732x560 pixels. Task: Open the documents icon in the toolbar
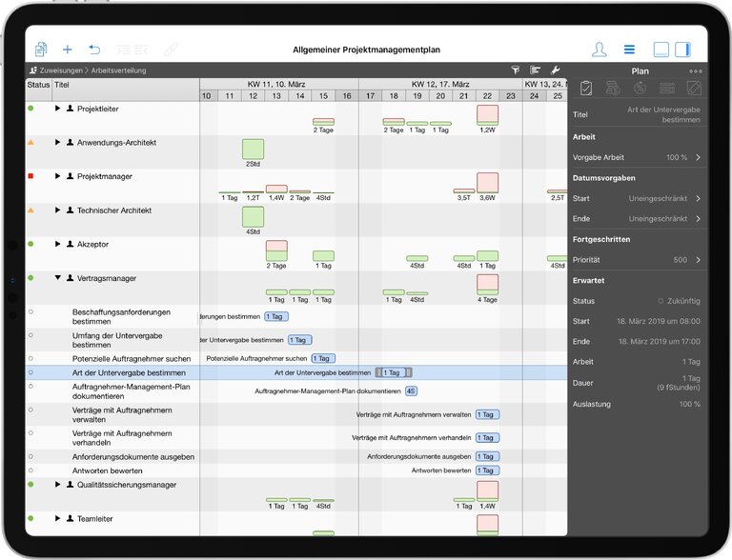(40, 50)
